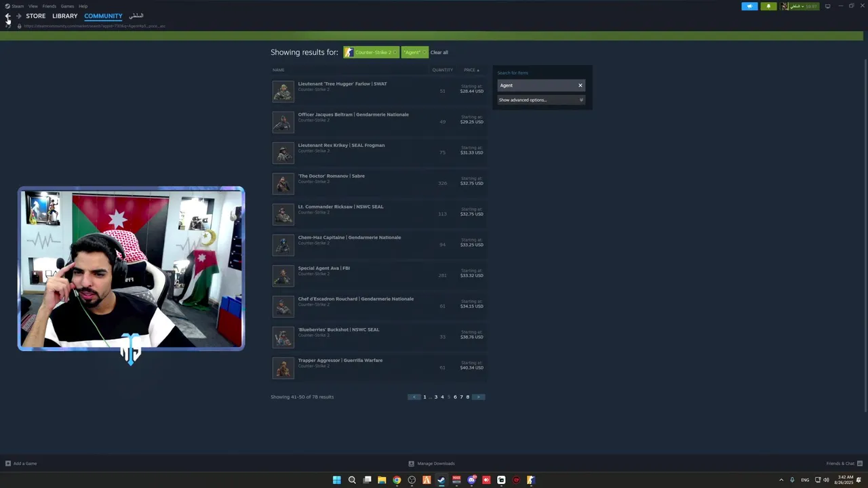Open Officer Jacques Beltram | Gendarmerie Nationale listing
This screenshot has width=868, height=488.
[x=353, y=115]
